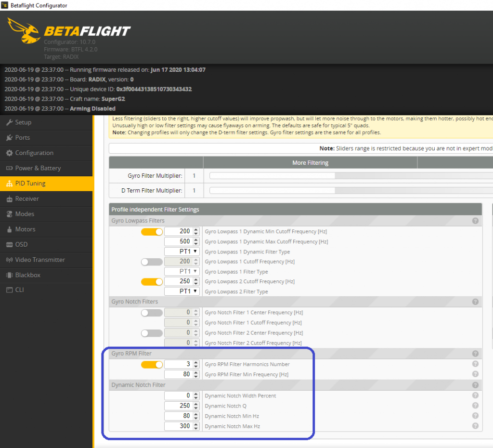Click the Setup wrench icon in sidebar

10,122
